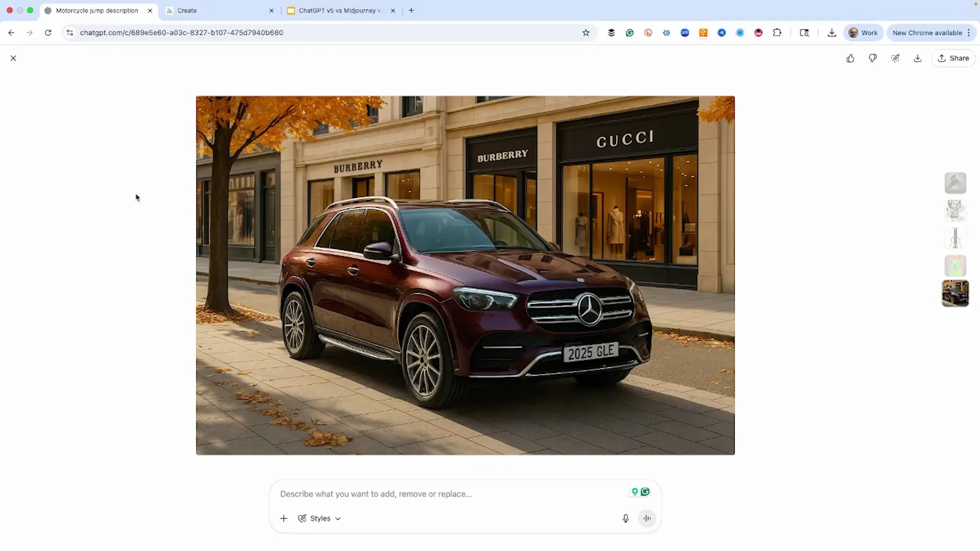Open the Chrome extensions puzzle menu
The width and height of the screenshot is (980, 551).
point(777,33)
